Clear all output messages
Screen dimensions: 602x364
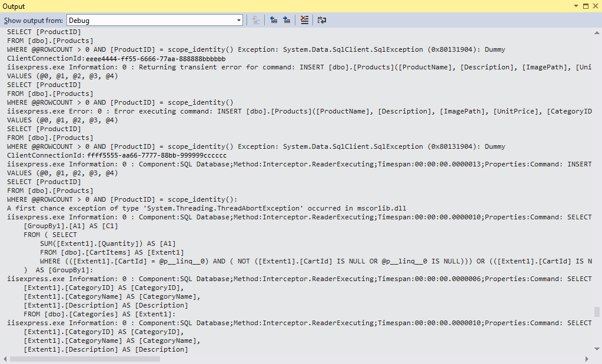tap(304, 19)
